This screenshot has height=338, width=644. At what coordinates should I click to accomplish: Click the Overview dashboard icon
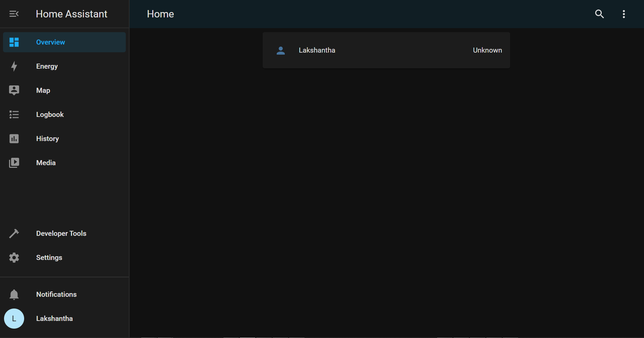click(14, 42)
